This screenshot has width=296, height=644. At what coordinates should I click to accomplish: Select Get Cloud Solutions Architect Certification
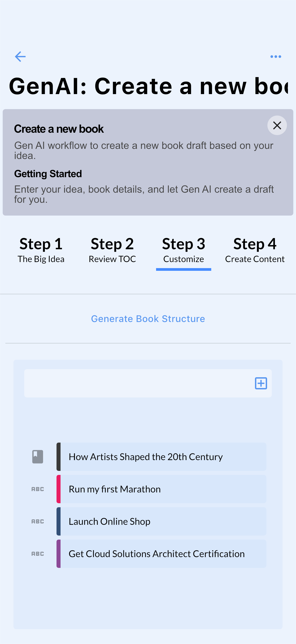(x=163, y=554)
